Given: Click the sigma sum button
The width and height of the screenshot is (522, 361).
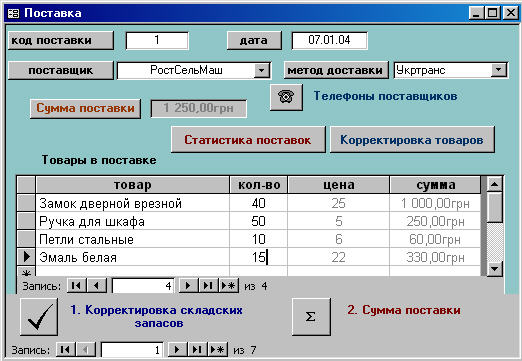Looking at the screenshot, I should tap(311, 317).
